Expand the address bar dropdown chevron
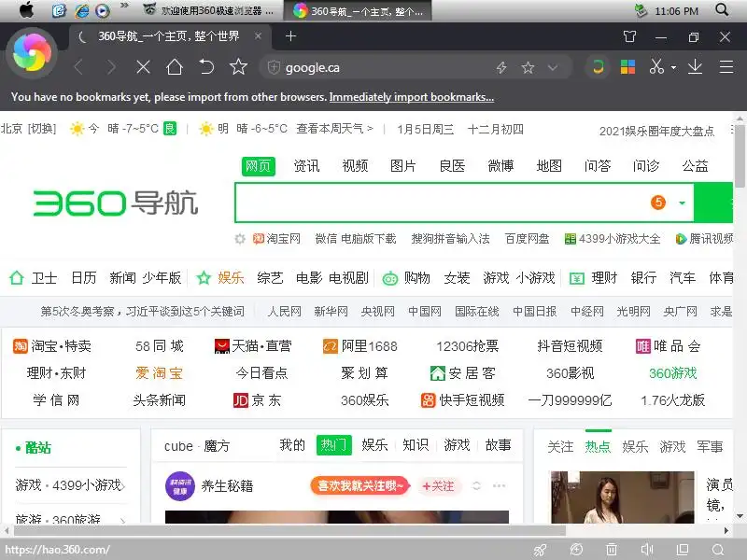 point(553,67)
